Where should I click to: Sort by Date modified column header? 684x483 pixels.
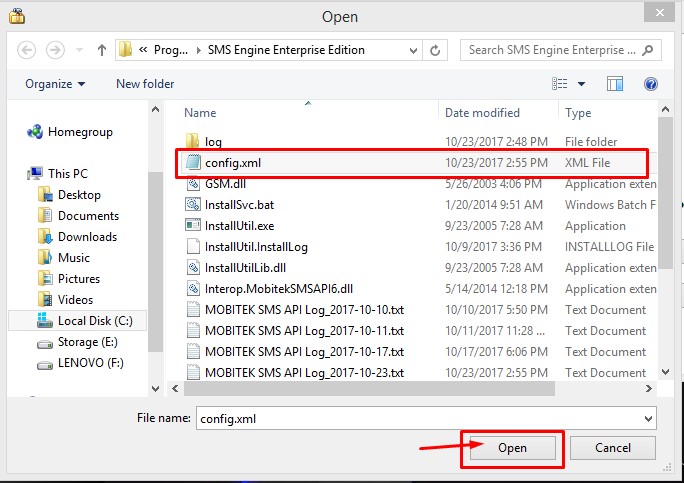(481, 113)
